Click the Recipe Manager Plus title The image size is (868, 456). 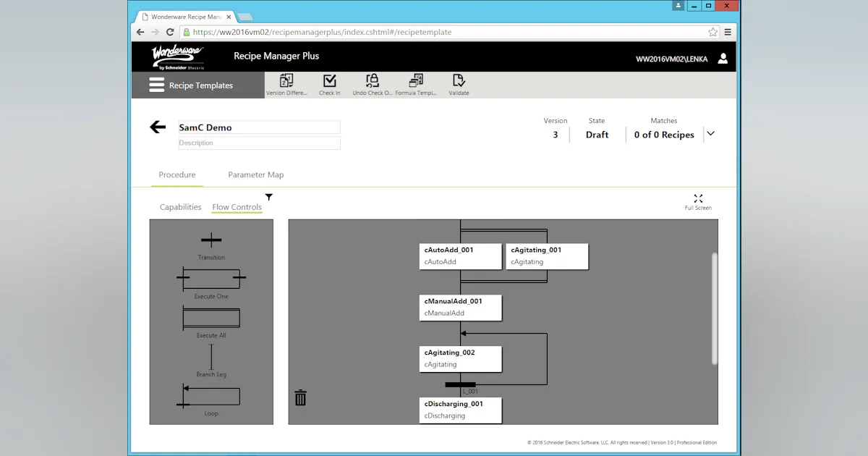(276, 56)
